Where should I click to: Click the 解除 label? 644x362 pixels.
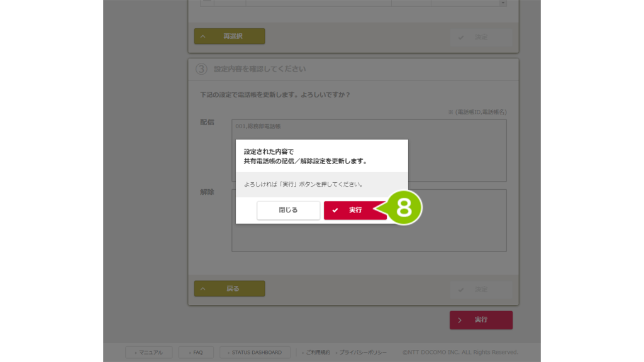pyautogui.click(x=207, y=192)
